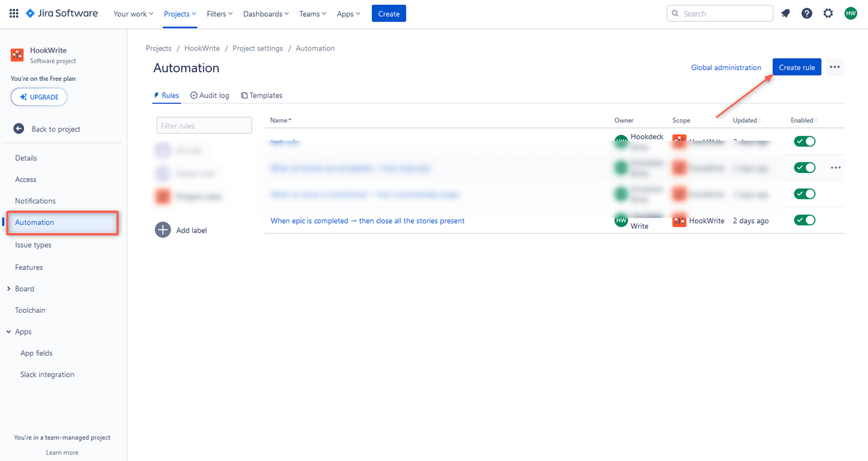Click the Create rule button

796,67
